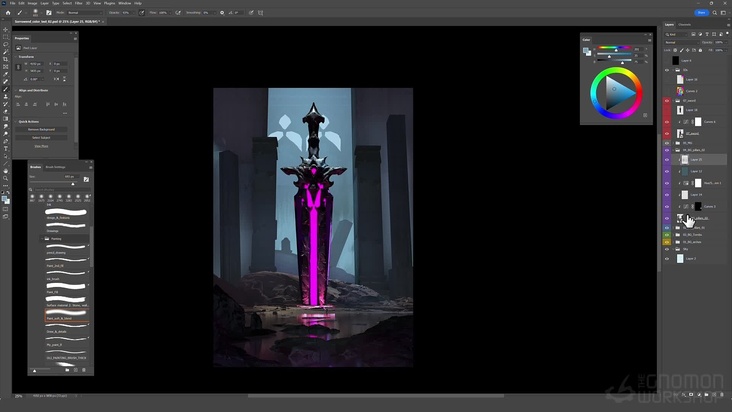Click more align options ellipsis button
Image resolution: width=732 pixels, height=412 pixels.
click(x=65, y=113)
